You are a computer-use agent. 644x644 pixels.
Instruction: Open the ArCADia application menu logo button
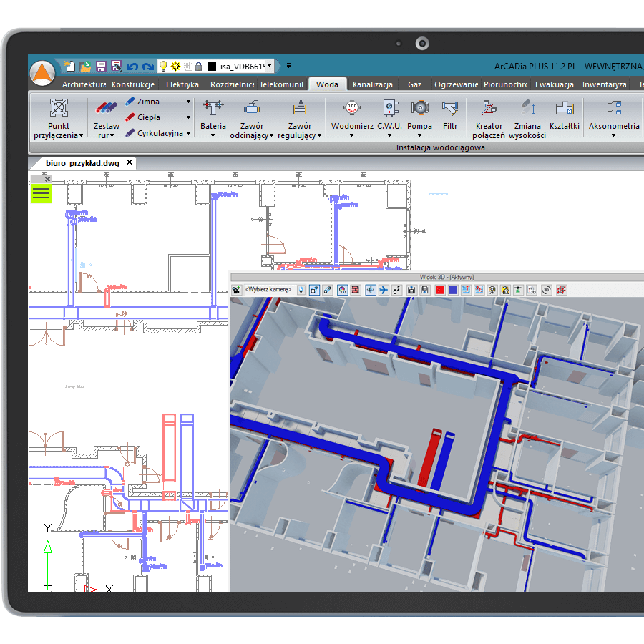pyautogui.click(x=43, y=73)
